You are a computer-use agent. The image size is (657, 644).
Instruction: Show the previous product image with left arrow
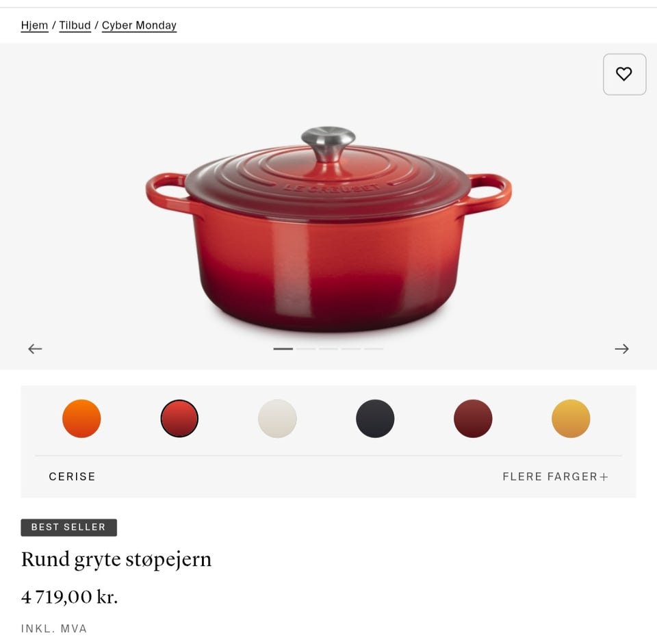(x=35, y=348)
